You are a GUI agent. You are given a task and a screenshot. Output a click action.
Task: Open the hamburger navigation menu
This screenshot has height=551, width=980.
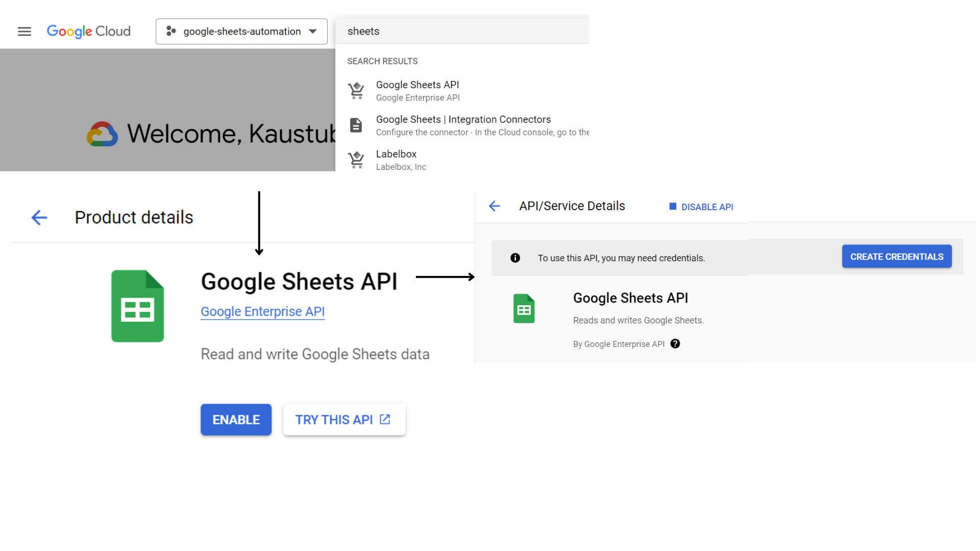pyautogui.click(x=24, y=32)
